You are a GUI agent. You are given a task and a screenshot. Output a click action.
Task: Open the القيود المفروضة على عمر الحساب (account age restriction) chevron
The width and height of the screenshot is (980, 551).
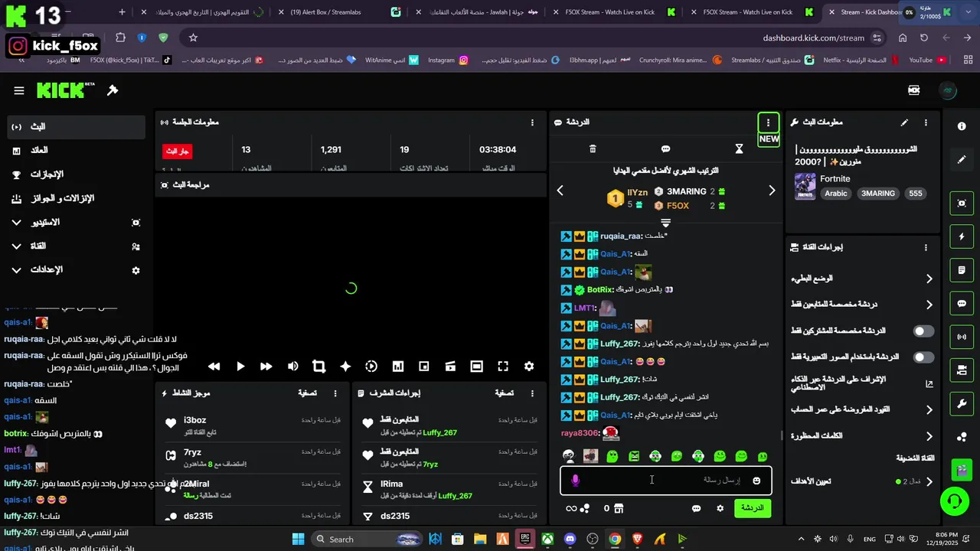(x=929, y=410)
